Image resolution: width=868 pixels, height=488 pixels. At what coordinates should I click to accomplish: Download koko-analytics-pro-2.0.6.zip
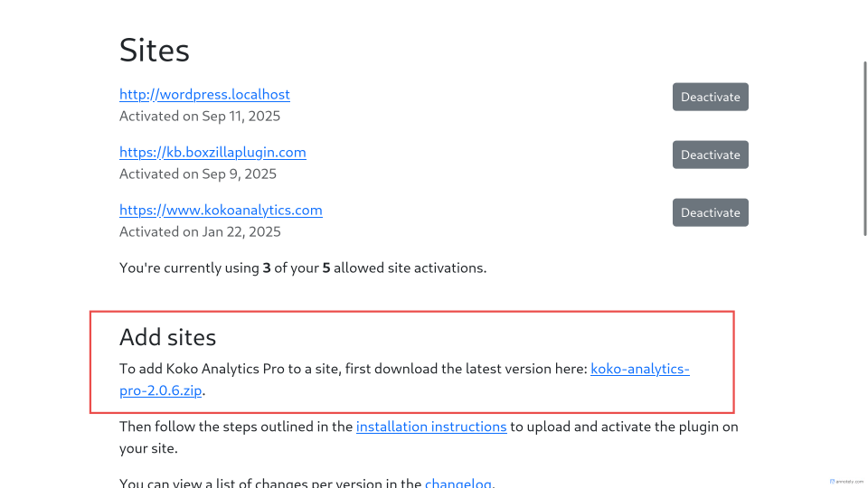coord(639,369)
